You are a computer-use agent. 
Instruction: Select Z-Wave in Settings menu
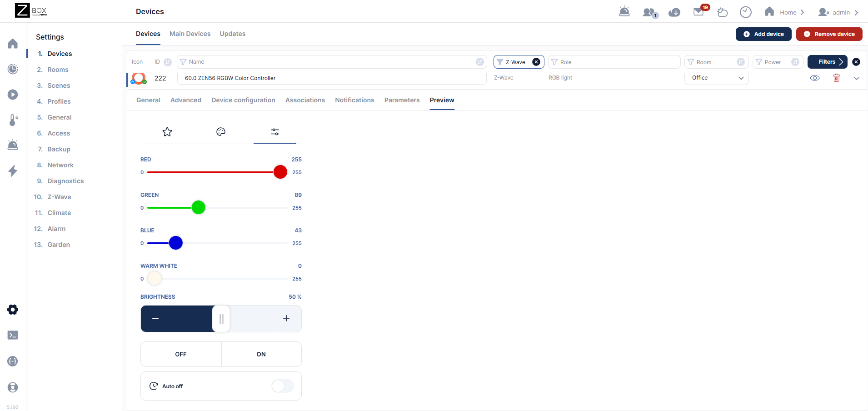tap(59, 197)
